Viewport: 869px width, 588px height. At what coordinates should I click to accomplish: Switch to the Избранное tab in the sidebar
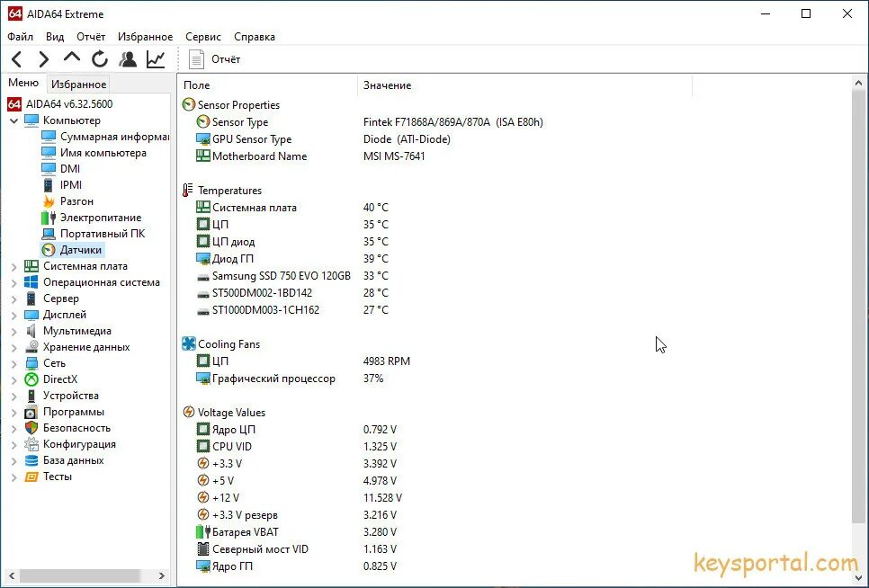click(x=78, y=85)
